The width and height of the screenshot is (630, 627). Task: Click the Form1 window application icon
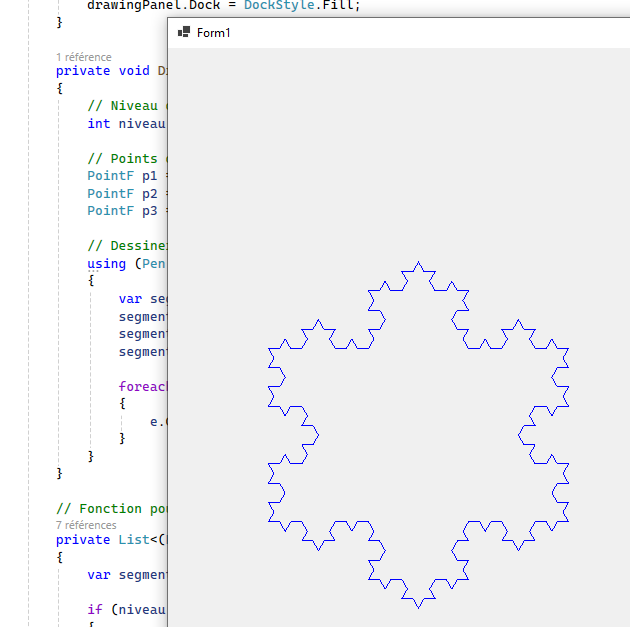(184, 32)
